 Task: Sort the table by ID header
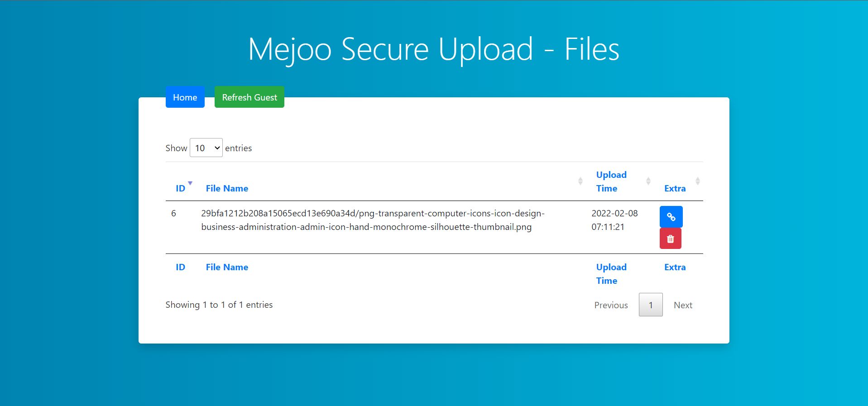(x=180, y=188)
